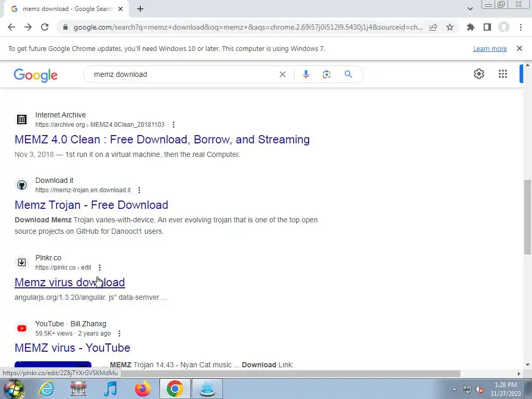This screenshot has height=399, width=532.
Task: Open the tab search dropdown arrow
Action: coord(470,9)
